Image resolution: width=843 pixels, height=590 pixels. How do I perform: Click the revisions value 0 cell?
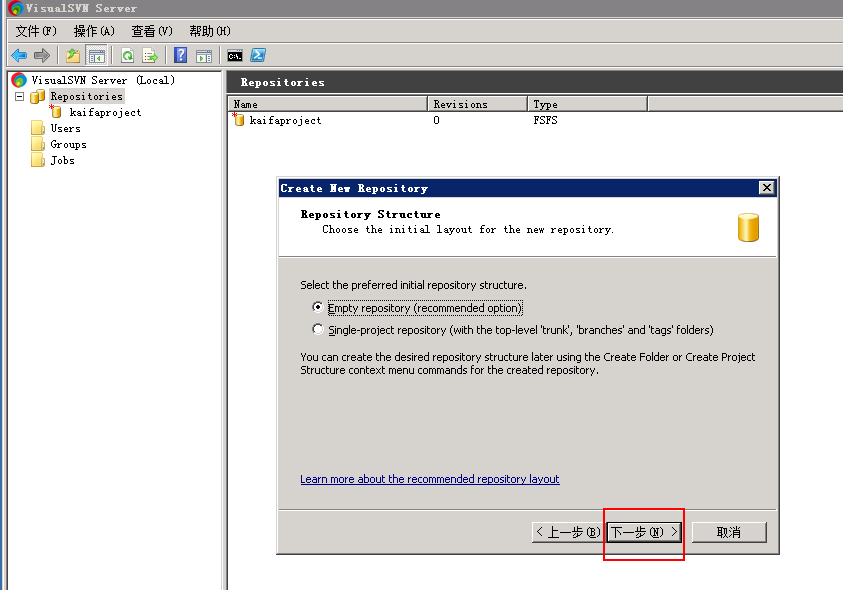pyautogui.click(x=436, y=120)
